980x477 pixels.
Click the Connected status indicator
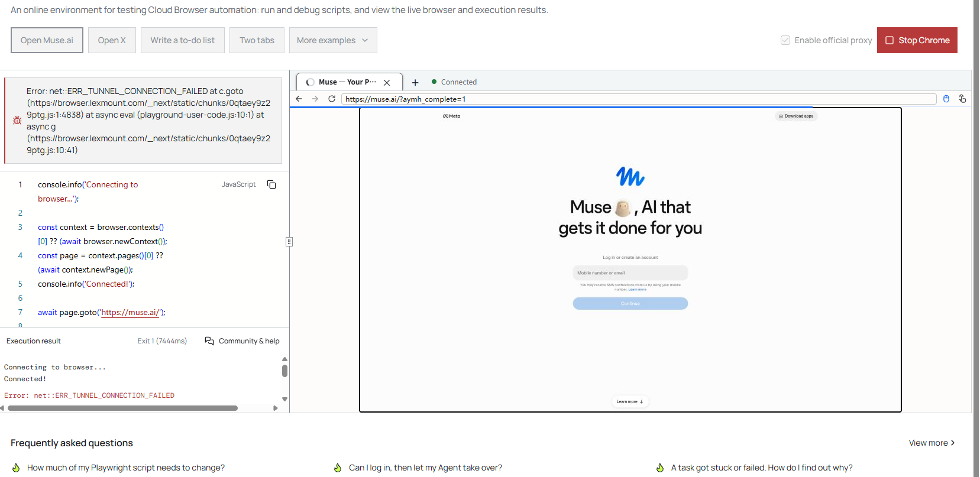click(454, 82)
